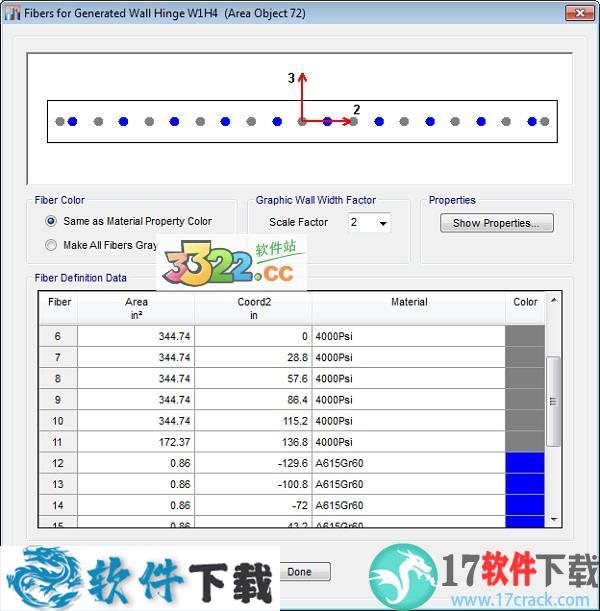Click Material cell A615Gr60 for fiber 12
Image resolution: width=600 pixels, height=611 pixels.
(x=409, y=463)
